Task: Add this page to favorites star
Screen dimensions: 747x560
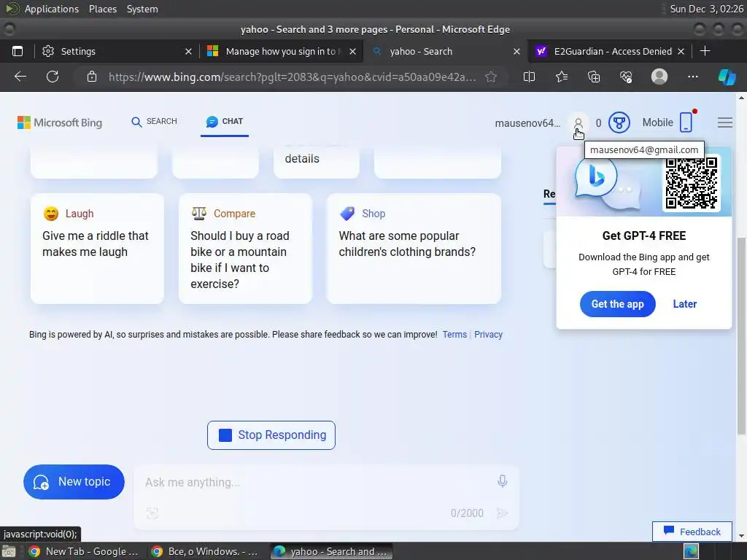Action: click(x=491, y=77)
